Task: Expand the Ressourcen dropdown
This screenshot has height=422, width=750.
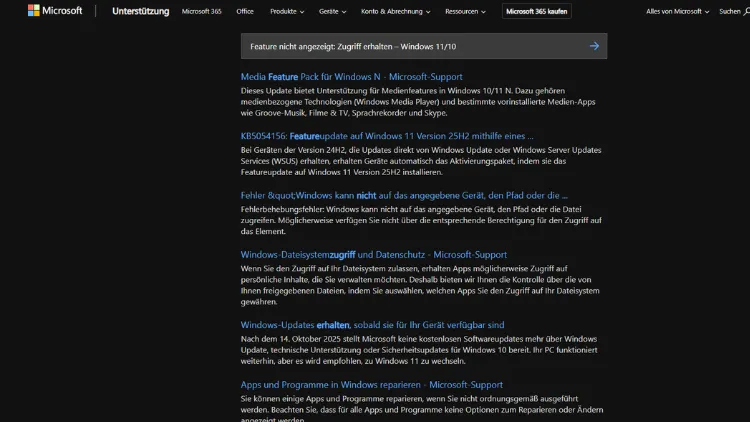Action: (465, 11)
